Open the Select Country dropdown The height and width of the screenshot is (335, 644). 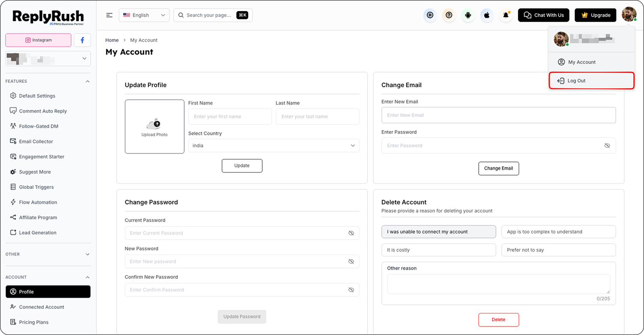[273, 146]
